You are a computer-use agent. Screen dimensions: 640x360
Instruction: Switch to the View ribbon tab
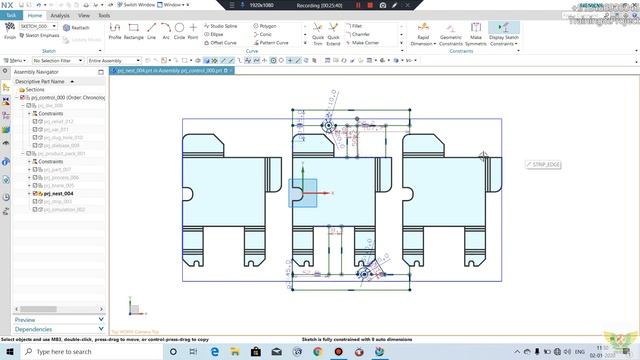tap(84, 16)
